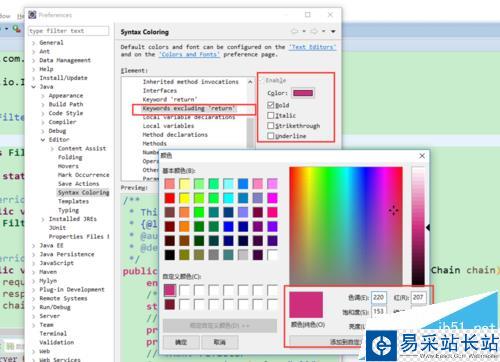500x362 pixels.
Task: Expand the Run/Debug node
Action: (x=34, y=307)
